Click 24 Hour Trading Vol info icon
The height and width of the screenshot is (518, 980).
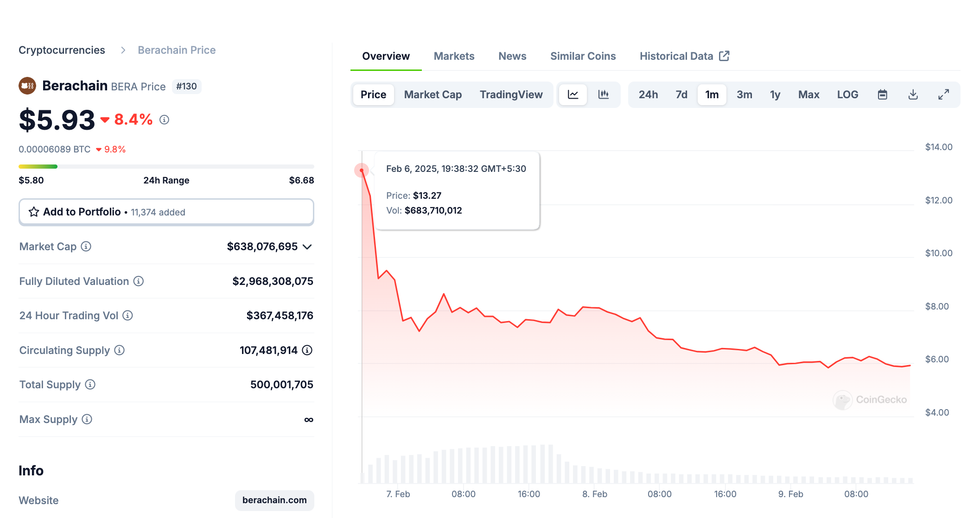point(128,316)
